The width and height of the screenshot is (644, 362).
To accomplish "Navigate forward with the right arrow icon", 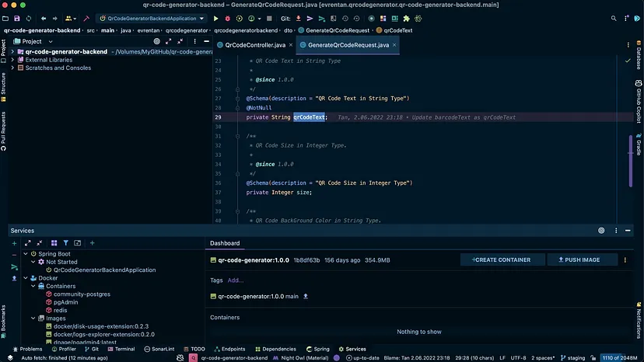I will (54, 19).
